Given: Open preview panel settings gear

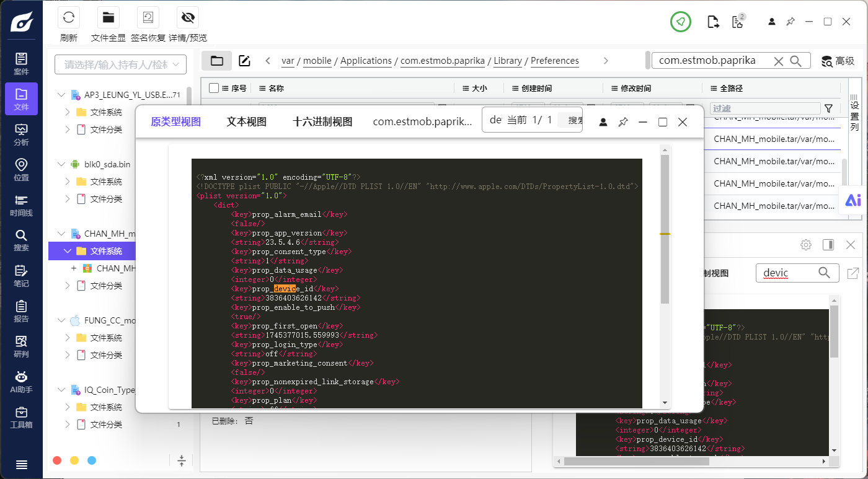Looking at the screenshot, I should point(806,245).
